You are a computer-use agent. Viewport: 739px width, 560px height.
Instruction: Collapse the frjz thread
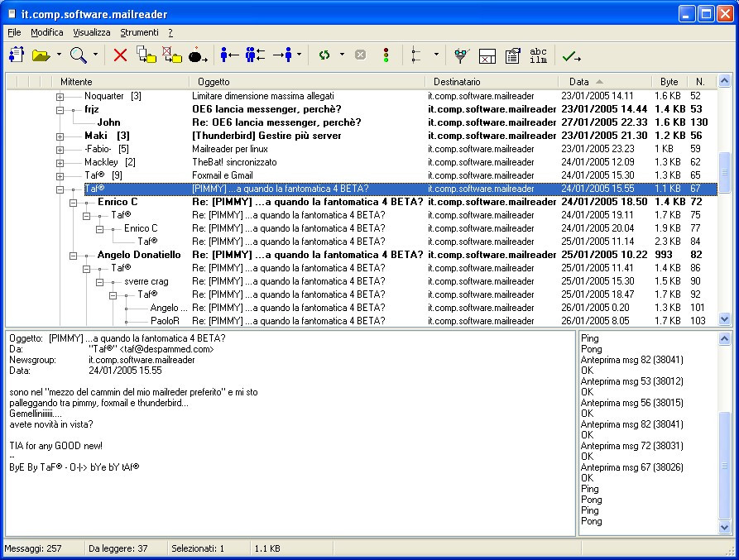point(60,110)
